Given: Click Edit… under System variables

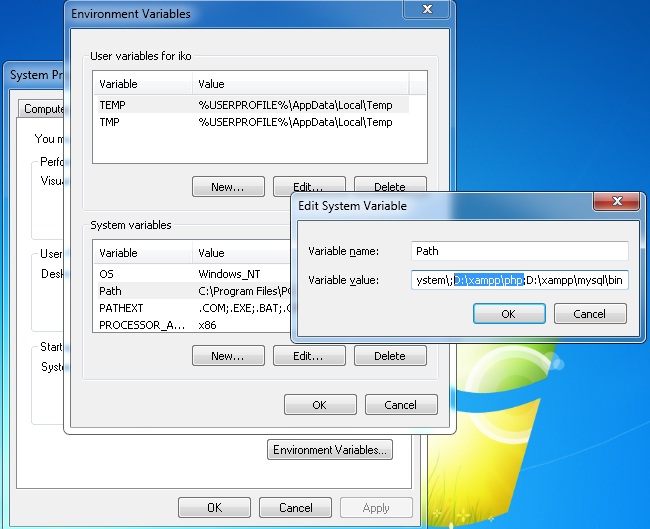Looking at the screenshot, I should pos(308,356).
